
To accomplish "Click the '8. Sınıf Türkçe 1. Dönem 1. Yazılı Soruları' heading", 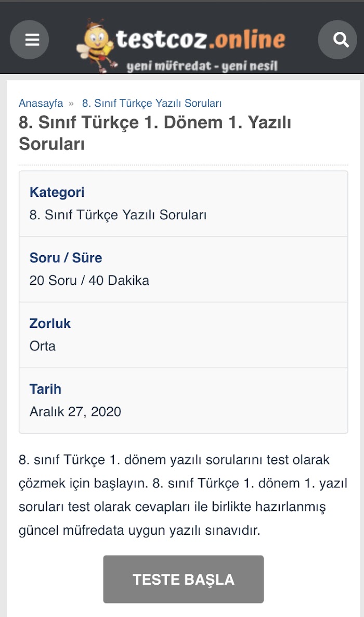I will click(155, 133).
